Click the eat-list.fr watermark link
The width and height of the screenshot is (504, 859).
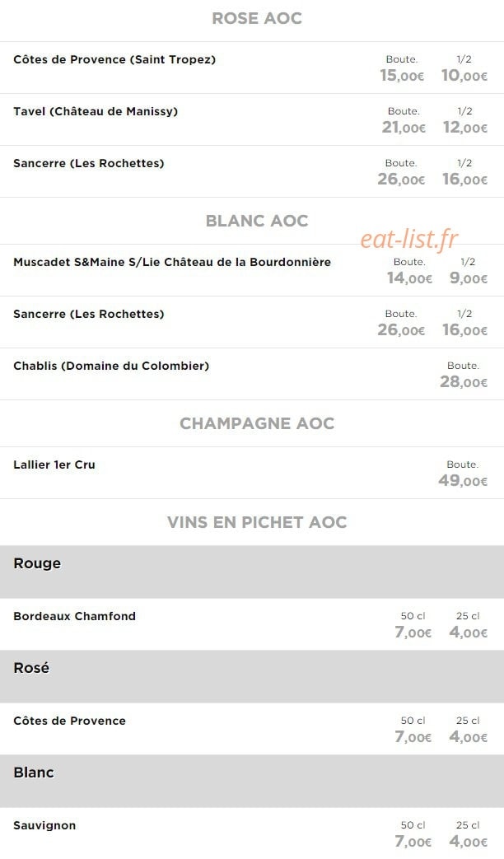409,240
